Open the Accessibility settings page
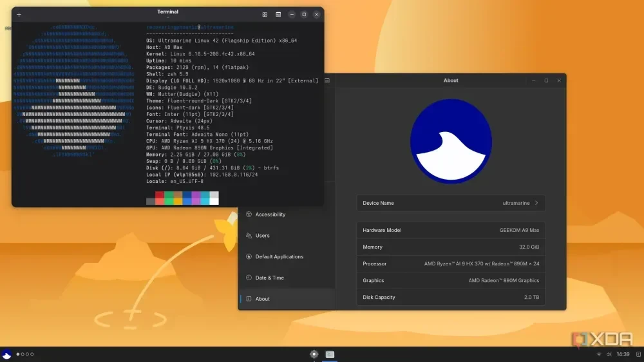This screenshot has height=362, width=644. [287, 214]
